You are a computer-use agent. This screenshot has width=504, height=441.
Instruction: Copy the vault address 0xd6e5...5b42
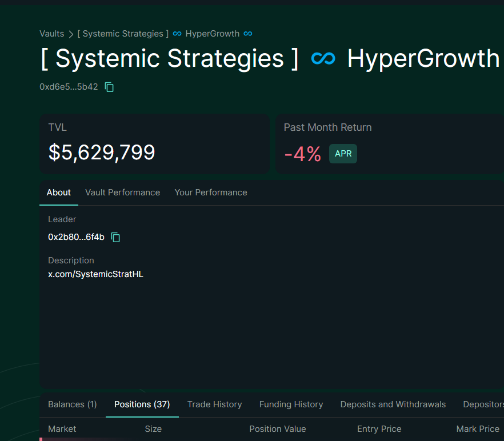click(x=109, y=87)
